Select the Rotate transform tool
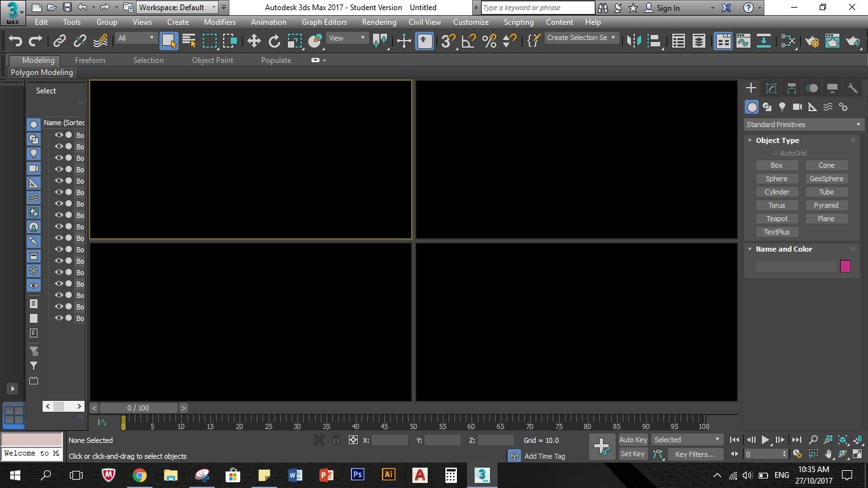Image resolution: width=868 pixels, height=488 pixels. point(275,41)
